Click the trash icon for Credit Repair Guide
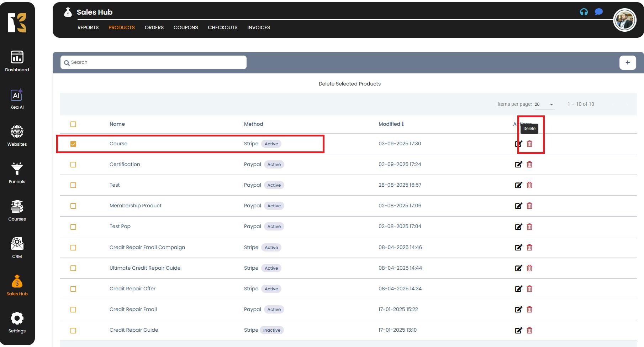The image size is (644, 347). (529, 330)
